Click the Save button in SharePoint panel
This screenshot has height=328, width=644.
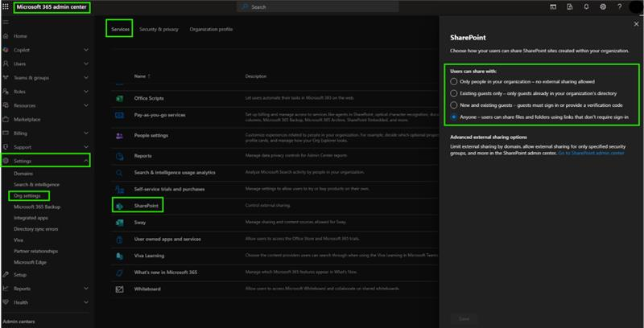[464, 318]
